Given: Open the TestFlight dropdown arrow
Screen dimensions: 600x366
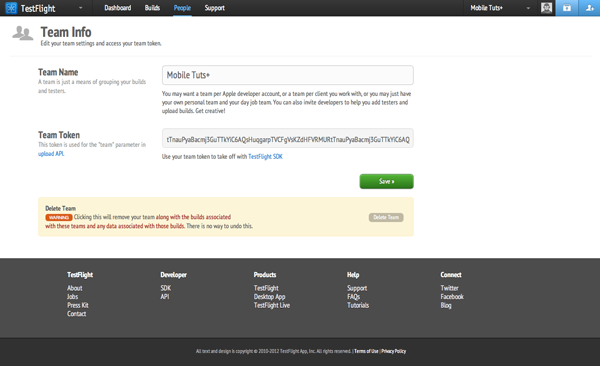Looking at the screenshot, I should [x=80, y=8].
